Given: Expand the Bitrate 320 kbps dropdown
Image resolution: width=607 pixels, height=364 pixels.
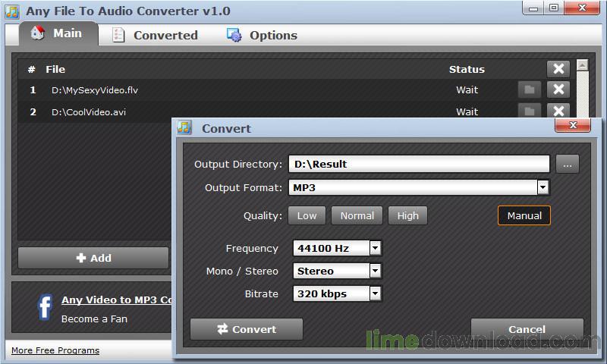Looking at the screenshot, I should point(375,293).
